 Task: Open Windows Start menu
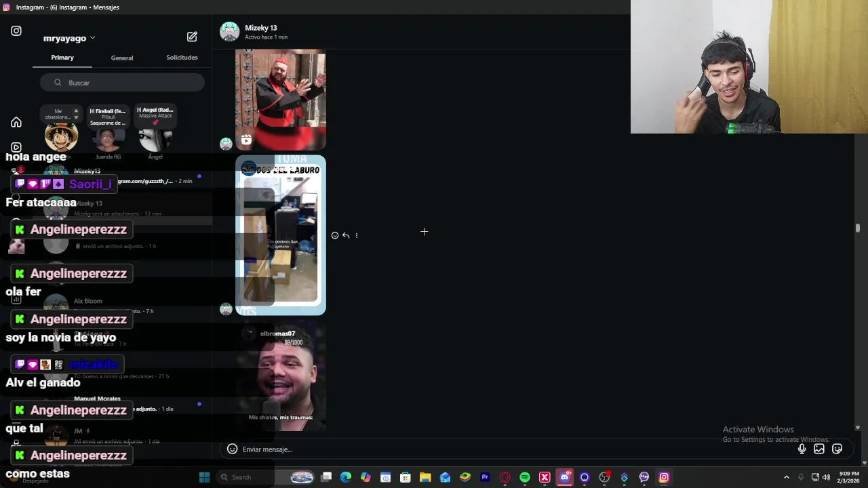click(x=204, y=477)
